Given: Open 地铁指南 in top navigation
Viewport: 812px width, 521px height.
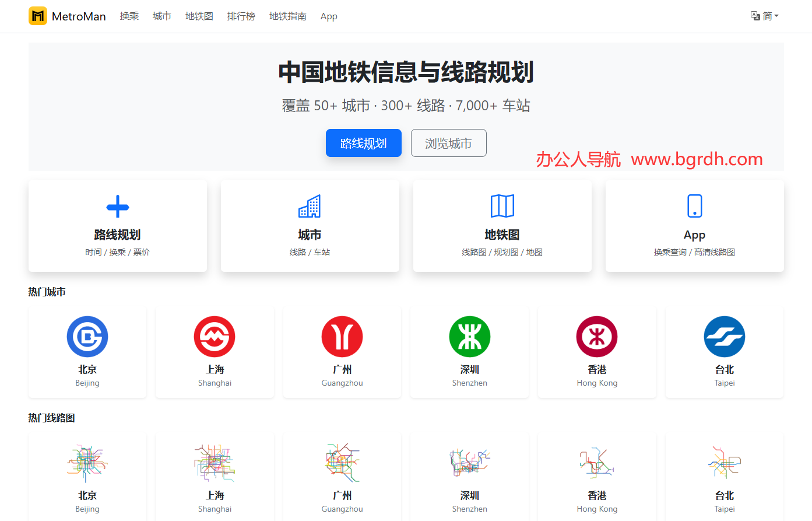Looking at the screenshot, I should coord(288,16).
